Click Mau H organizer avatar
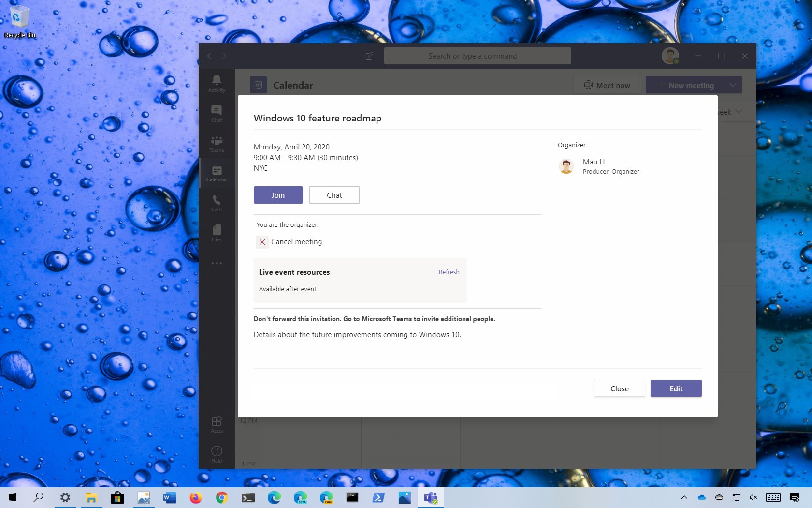 pos(566,166)
